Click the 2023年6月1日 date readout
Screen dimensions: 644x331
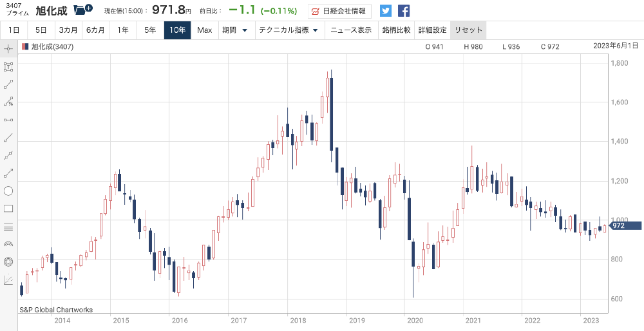click(x=616, y=46)
